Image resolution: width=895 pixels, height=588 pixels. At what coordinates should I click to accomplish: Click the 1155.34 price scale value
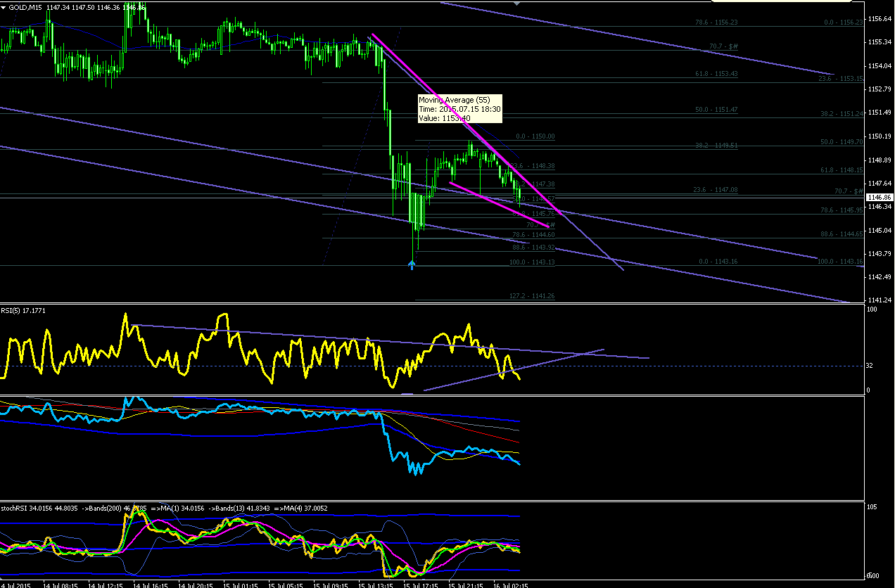click(x=880, y=42)
